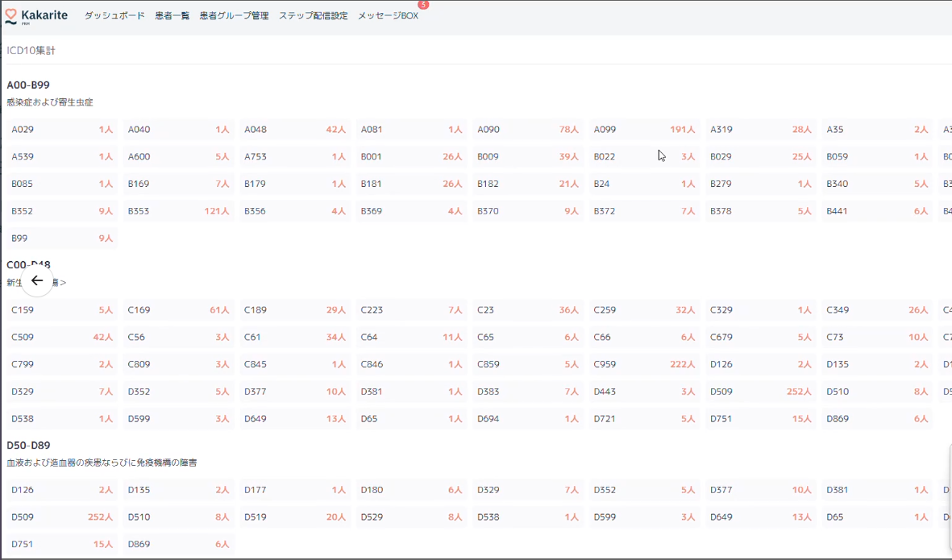The image size is (952, 560).
Task: Select the D443 code cell
Action: [x=645, y=392]
